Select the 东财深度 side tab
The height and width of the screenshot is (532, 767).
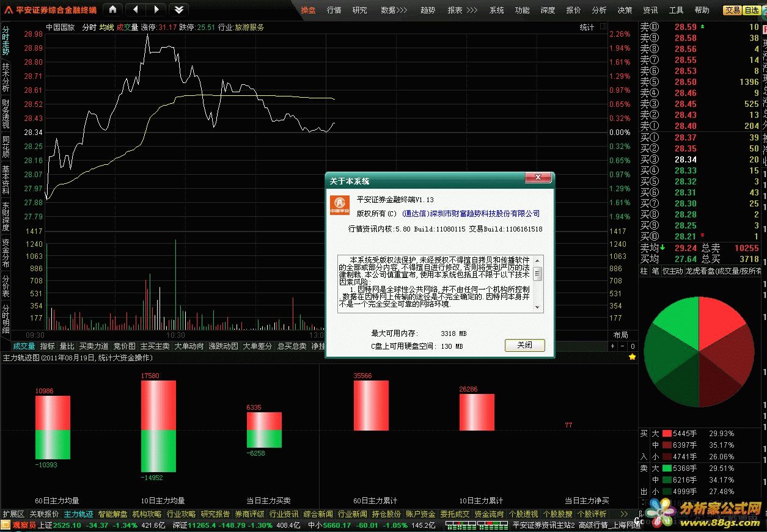click(x=6, y=216)
